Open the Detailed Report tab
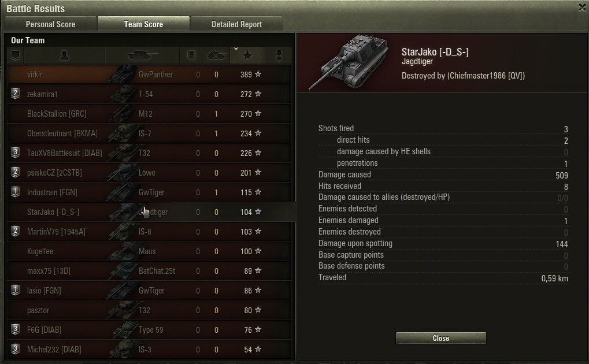Viewport: 589px width, 364px height. point(236,24)
